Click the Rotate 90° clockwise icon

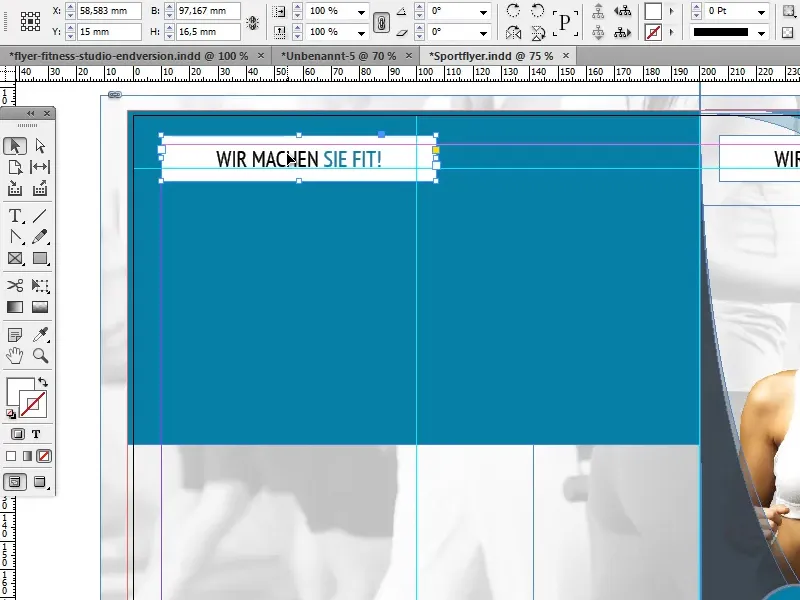pyautogui.click(x=513, y=11)
